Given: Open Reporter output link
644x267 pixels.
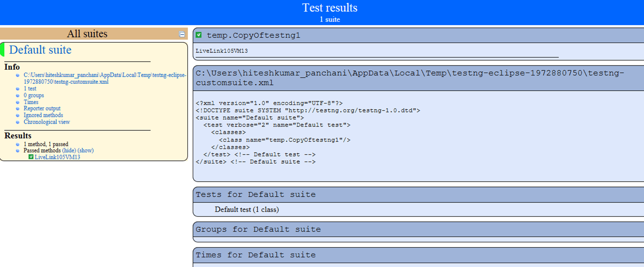Looking at the screenshot, I should pos(42,109).
